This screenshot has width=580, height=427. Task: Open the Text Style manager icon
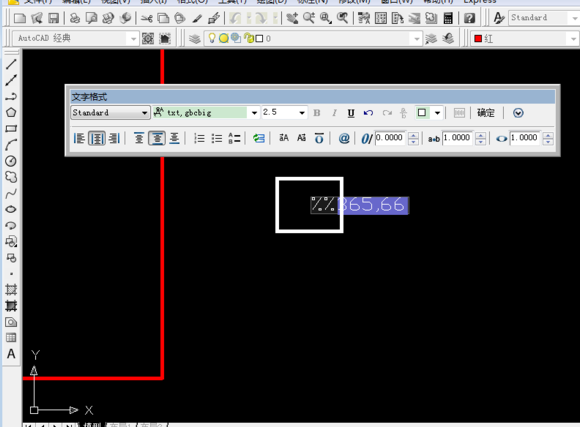[x=499, y=18]
